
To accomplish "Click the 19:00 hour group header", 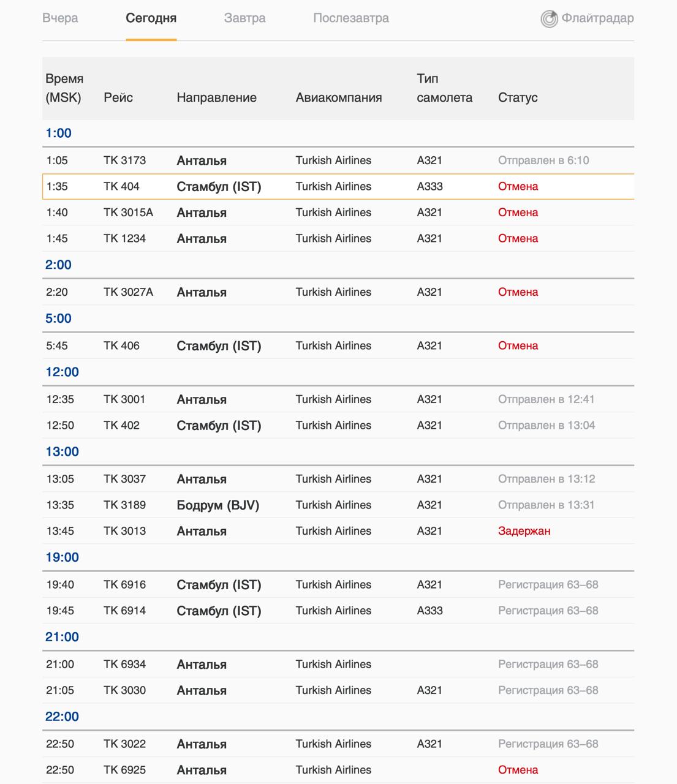I will pos(62,557).
